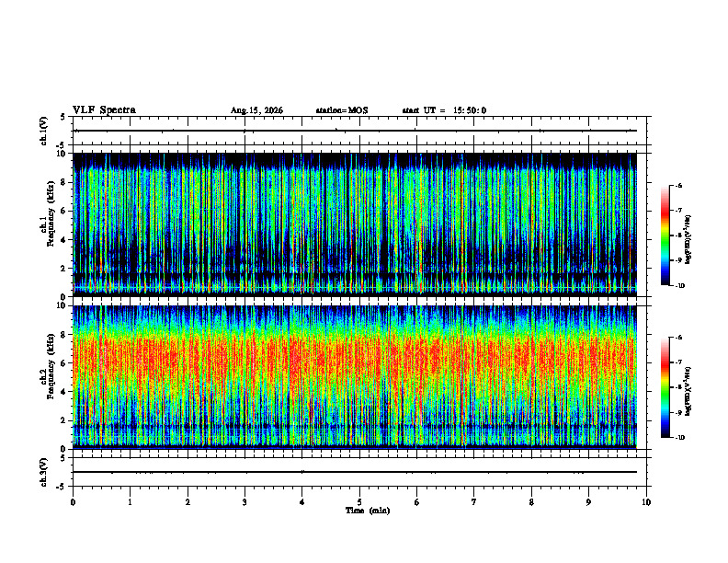Click the ch.1 voltage waveform trace

point(355,131)
